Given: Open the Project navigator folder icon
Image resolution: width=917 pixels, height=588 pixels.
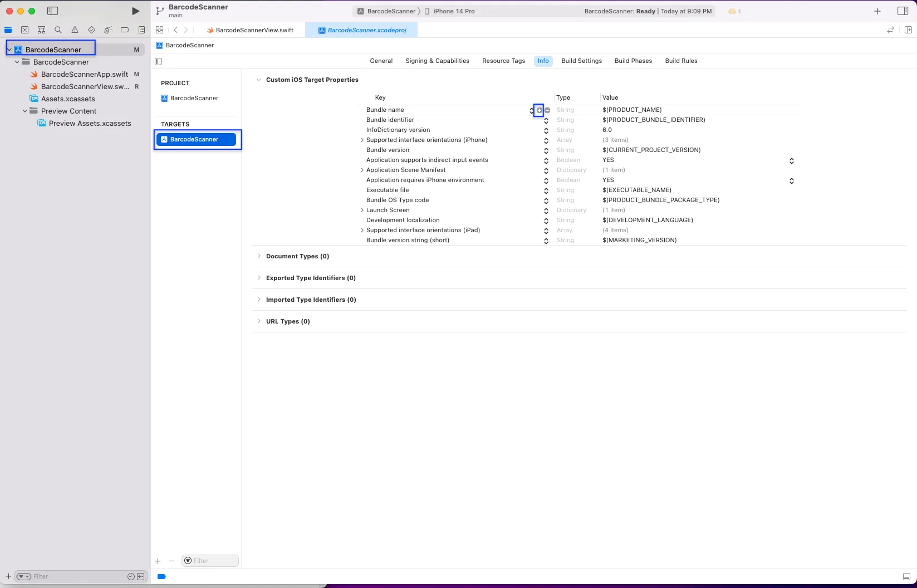Looking at the screenshot, I should click(x=8, y=30).
